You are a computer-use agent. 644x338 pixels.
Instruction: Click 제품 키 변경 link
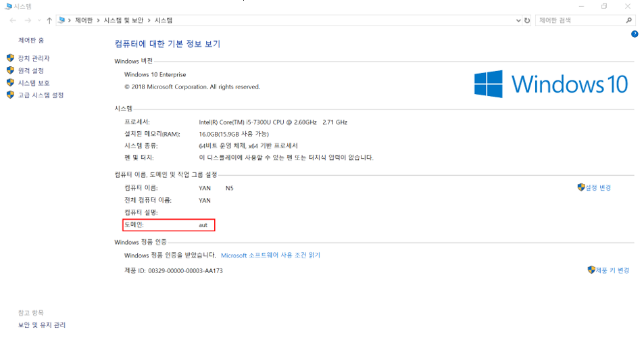click(612, 270)
